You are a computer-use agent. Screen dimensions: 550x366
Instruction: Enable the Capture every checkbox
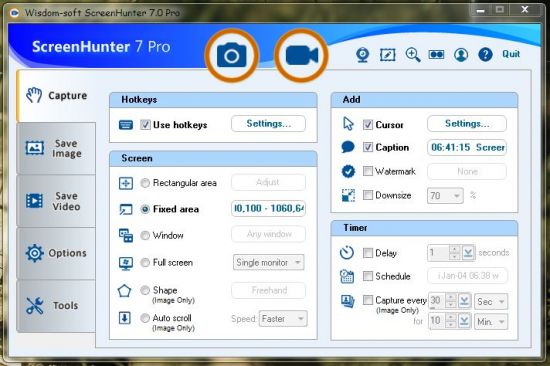click(x=368, y=300)
